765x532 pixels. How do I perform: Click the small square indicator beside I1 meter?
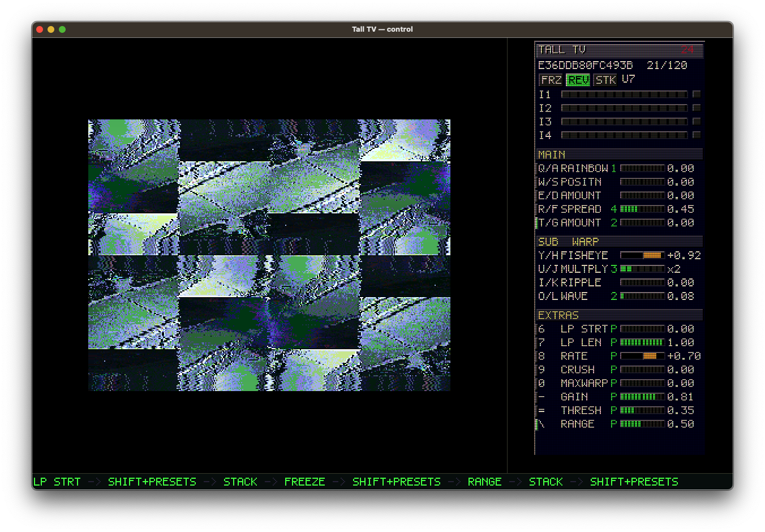pyautogui.click(x=697, y=95)
